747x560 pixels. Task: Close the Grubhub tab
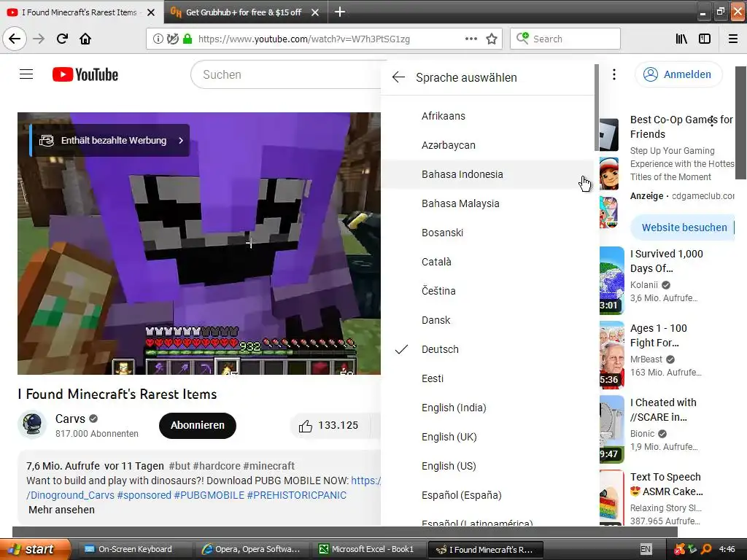315,12
